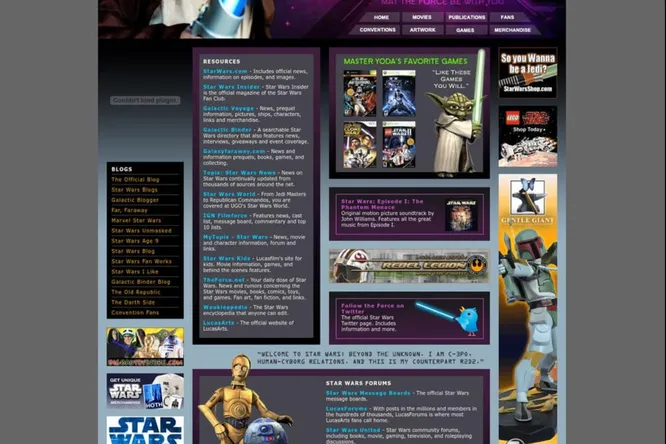Visit the Galaxyfaraway.com link
Screen dimensions: 666x444
tap(234, 151)
